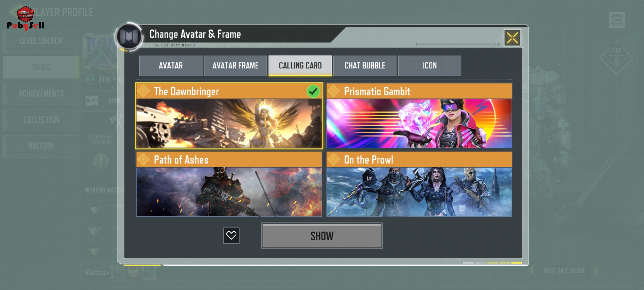Click the SHOW button
This screenshot has height=290, width=644.
(x=322, y=236)
